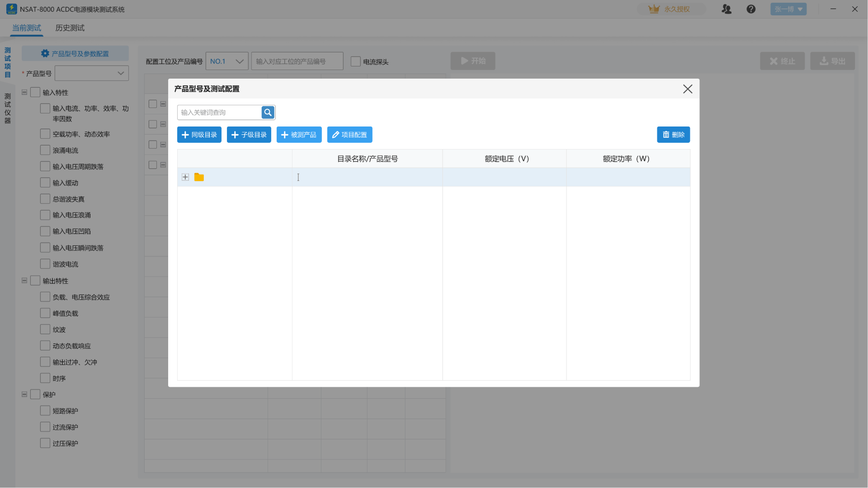The height and width of the screenshot is (488, 868).
Task: Click the gear 产品型号及参数配置 button
Action: click(x=75, y=53)
